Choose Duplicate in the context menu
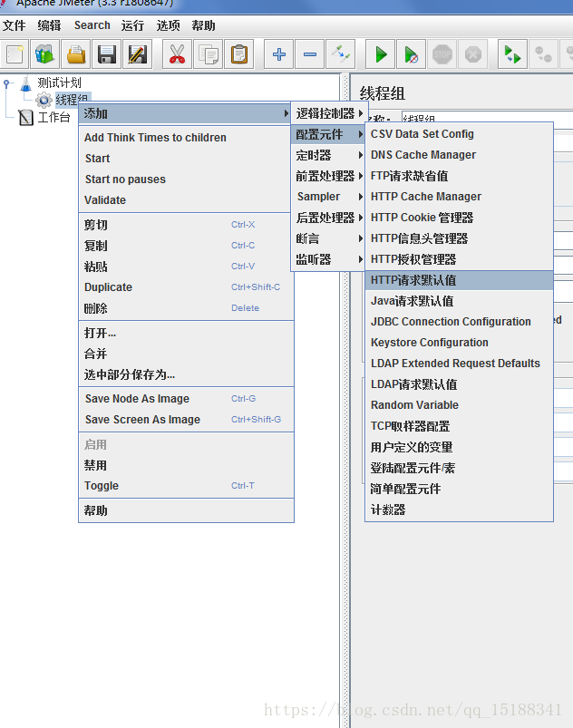 point(186,287)
